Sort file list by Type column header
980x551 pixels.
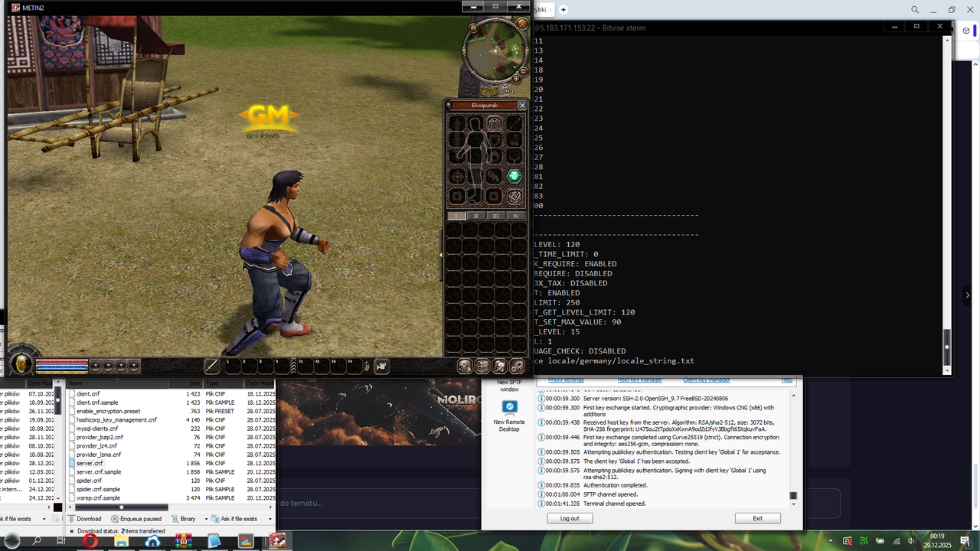coord(224,383)
